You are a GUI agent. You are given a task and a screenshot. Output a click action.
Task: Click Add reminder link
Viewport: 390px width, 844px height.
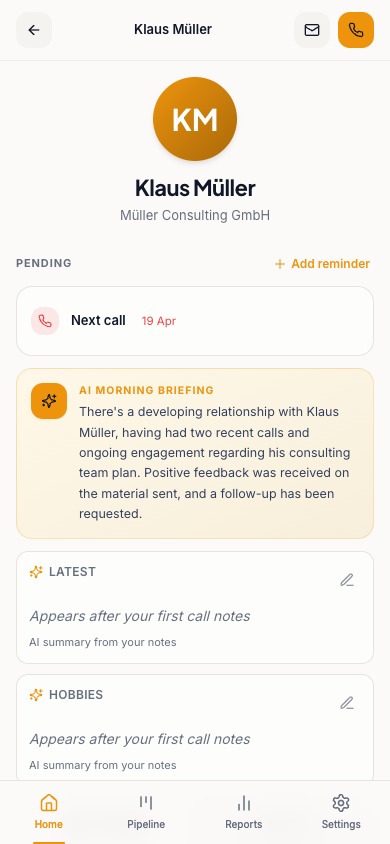tap(322, 264)
